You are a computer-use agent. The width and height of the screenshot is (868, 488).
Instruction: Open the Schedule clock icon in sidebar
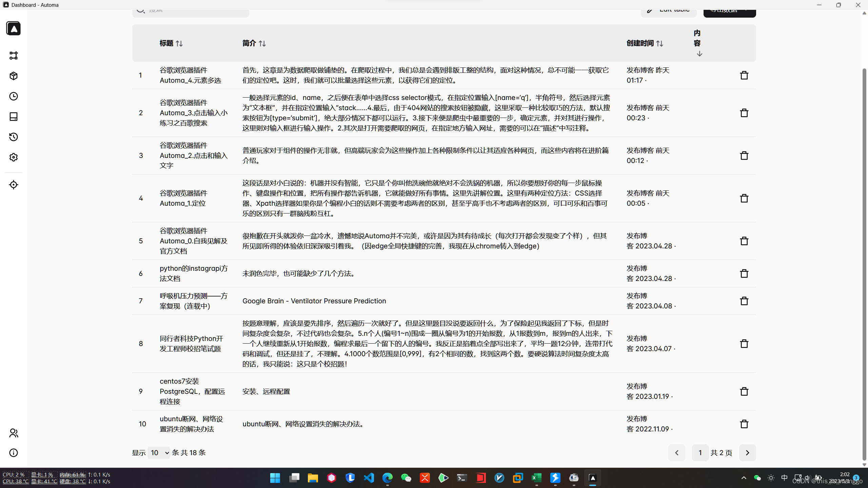[14, 96]
